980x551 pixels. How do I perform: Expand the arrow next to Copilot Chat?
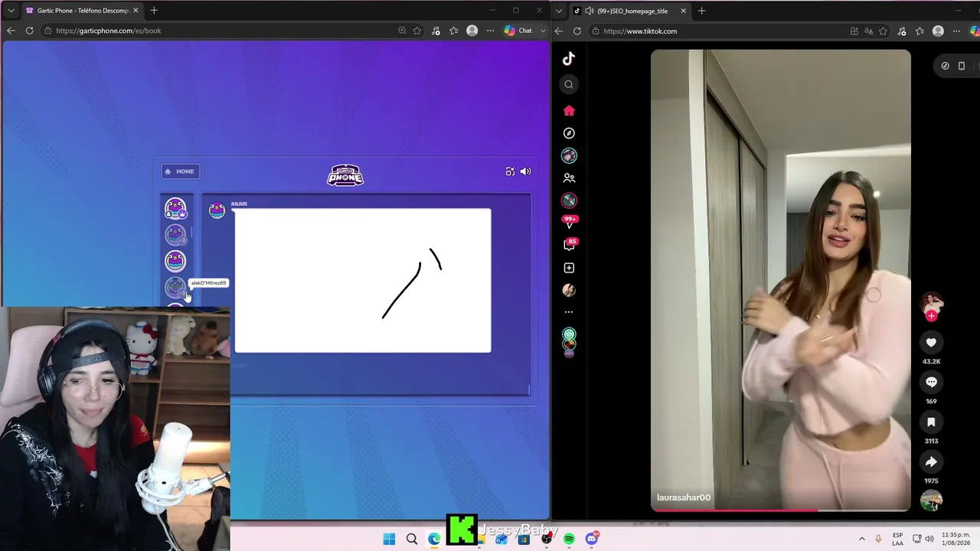pos(543,31)
